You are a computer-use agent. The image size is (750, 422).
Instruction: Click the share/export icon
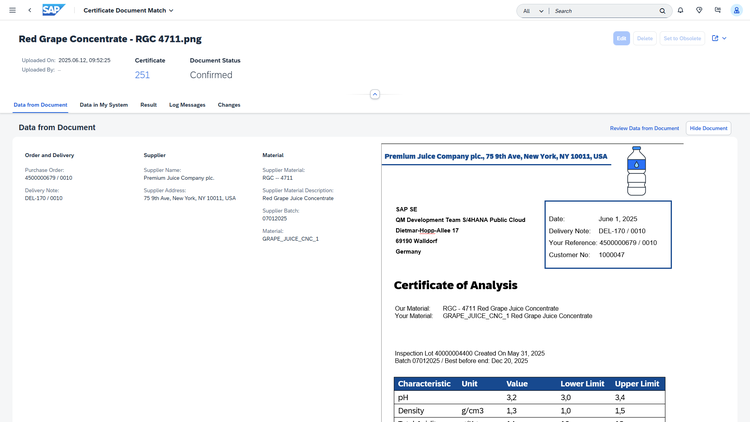pos(715,38)
